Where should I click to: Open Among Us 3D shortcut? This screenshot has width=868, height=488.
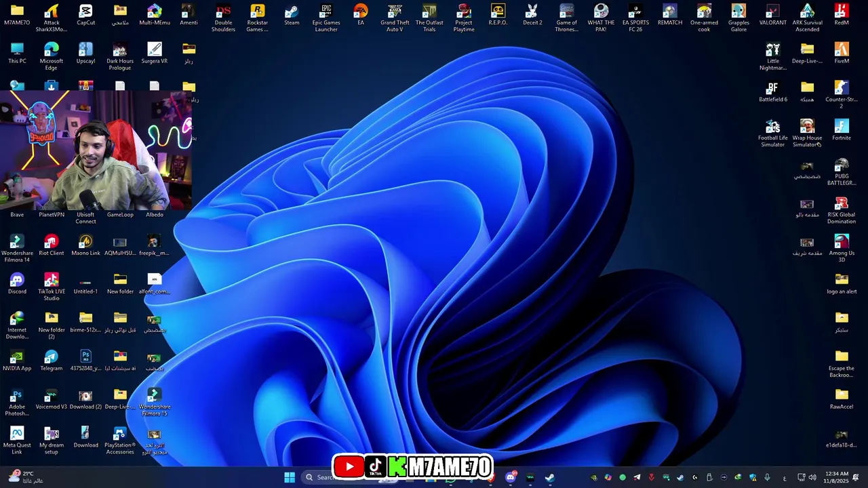[842, 249]
